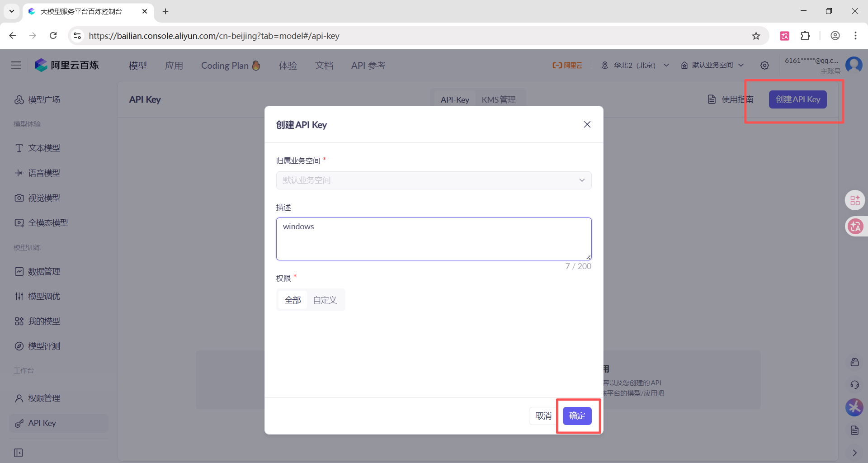Expand the 华北2 (北京) region selector

coord(635,66)
